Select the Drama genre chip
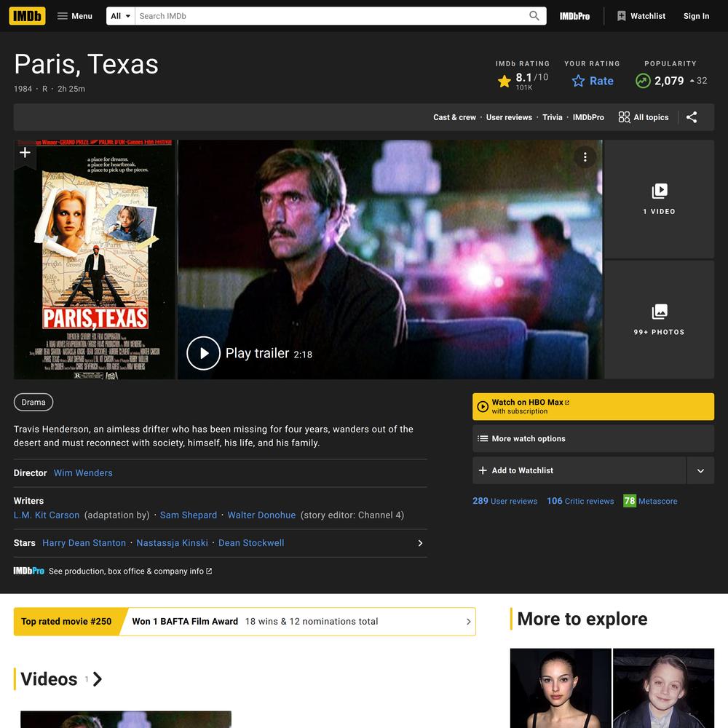Screen dimensions: 728x728 pyautogui.click(x=33, y=402)
